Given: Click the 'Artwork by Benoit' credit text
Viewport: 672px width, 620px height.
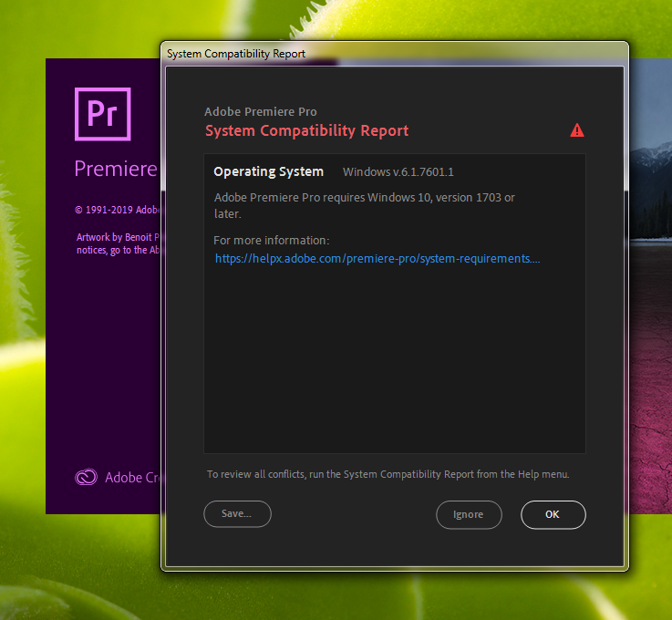Looking at the screenshot, I should tap(118, 243).
